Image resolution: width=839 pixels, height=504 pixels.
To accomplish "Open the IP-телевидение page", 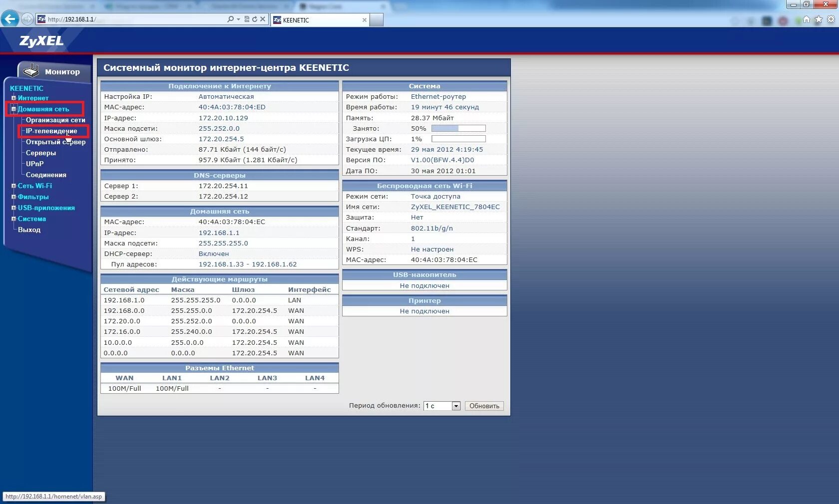I will point(51,131).
